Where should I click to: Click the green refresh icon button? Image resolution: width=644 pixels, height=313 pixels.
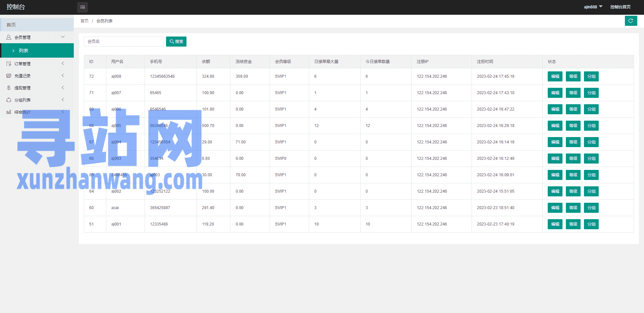(x=631, y=21)
